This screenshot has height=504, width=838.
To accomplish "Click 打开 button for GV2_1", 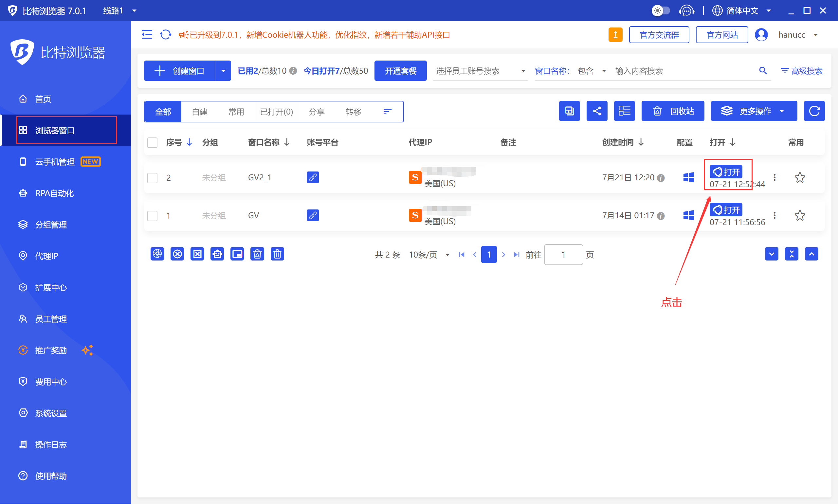I will 726,172.
